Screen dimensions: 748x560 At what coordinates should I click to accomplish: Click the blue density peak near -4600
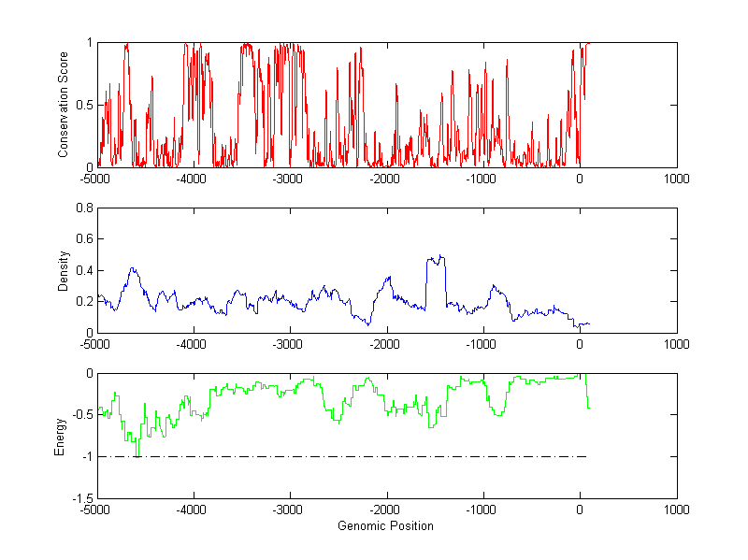134,269
